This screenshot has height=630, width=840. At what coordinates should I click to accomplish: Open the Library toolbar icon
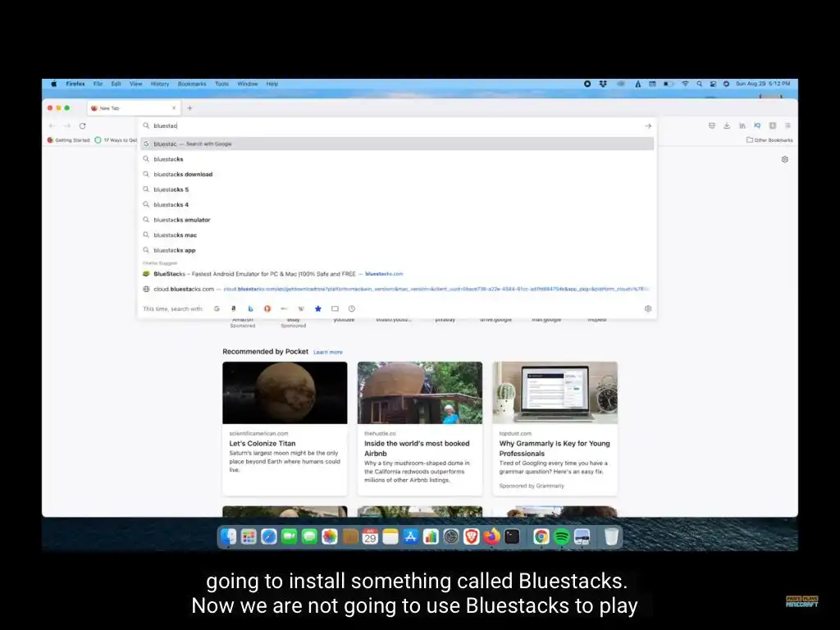(x=742, y=126)
